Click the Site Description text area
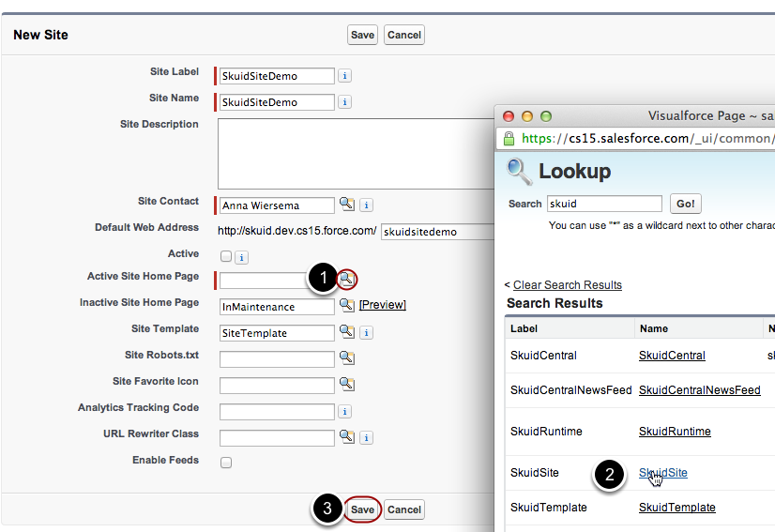This screenshot has width=775, height=532. tap(357, 153)
